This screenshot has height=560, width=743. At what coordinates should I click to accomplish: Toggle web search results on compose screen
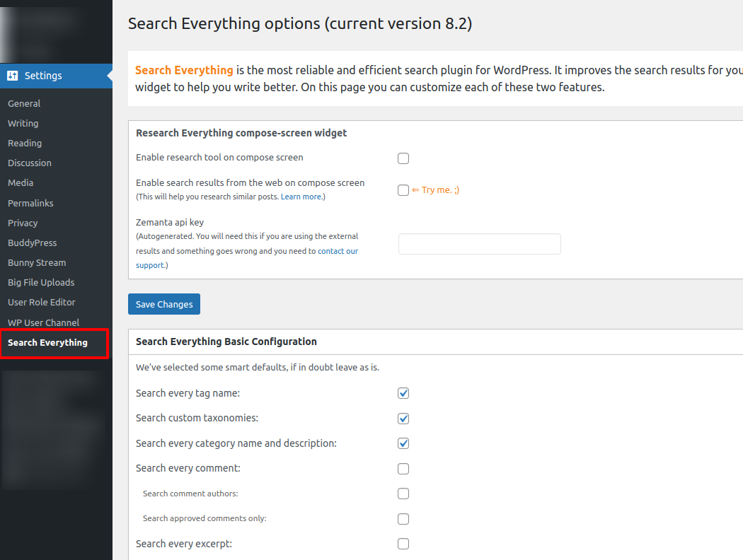[403, 190]
